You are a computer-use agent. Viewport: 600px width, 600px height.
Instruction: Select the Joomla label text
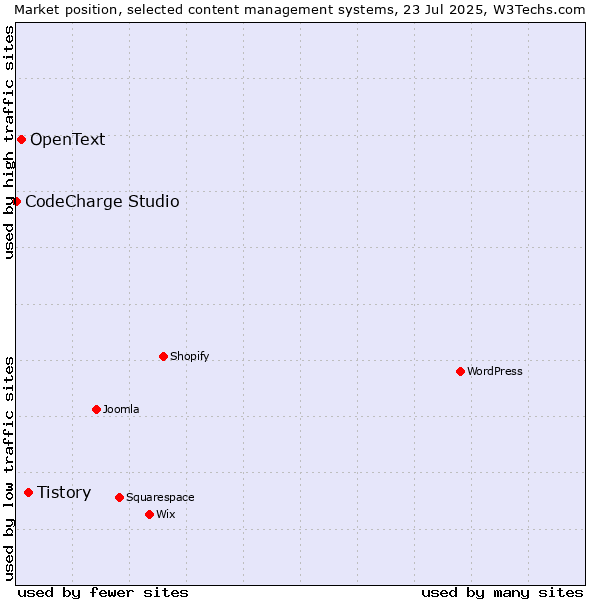121,409
